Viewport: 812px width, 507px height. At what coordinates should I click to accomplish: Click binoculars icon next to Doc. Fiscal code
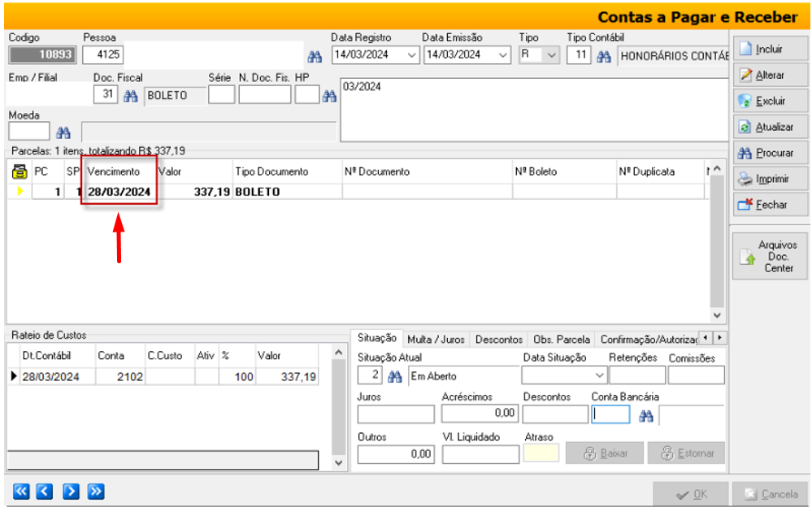coord(130,96)
